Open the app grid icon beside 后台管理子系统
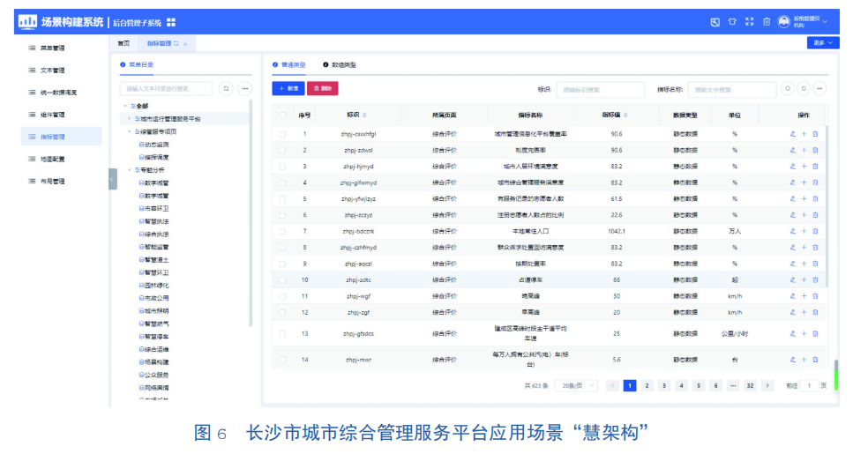This screenshot has width=868, height=454. (x=171, y=22)
